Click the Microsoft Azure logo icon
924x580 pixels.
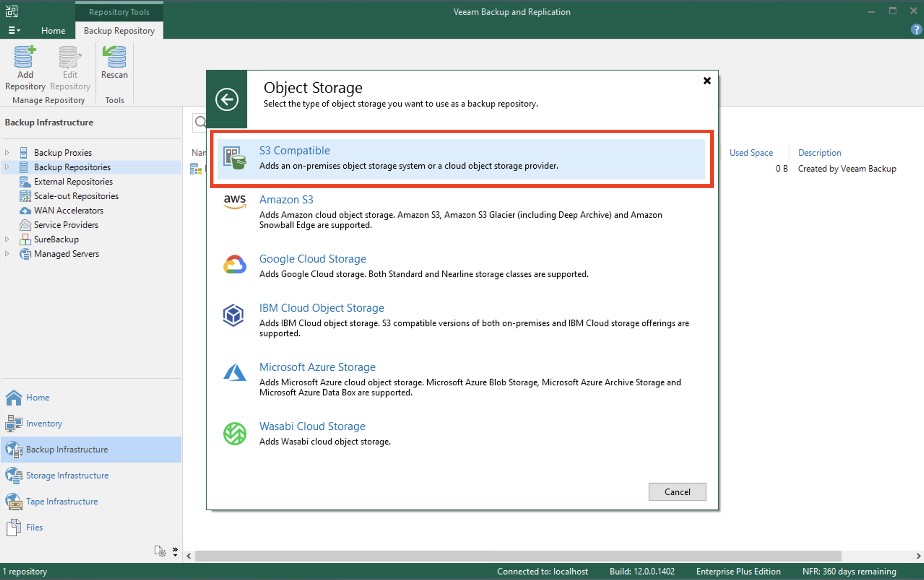[x=235, y=372]
